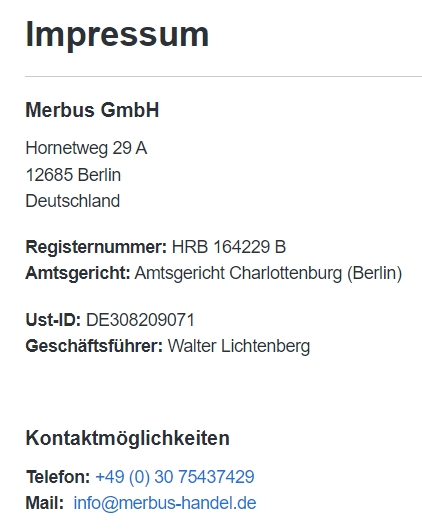This screenshot has width=422, height=532.
Task: Select the HRB 164229 B register number
Action: [x=229, y=247]
